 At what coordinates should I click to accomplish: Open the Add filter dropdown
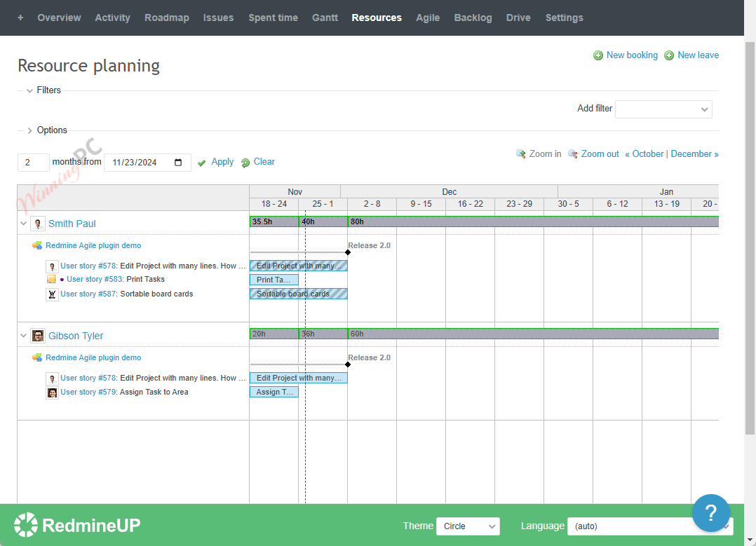pyautogui.click(x=663, y=109)
